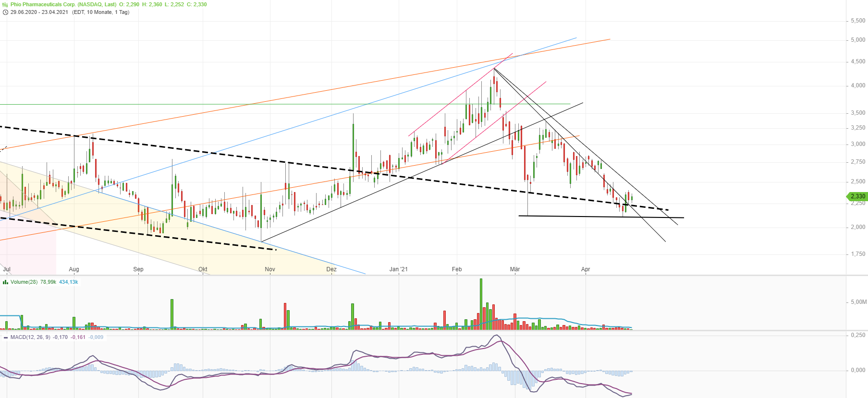Image resolution: width=868 pixels, height=398 pixels.
Task: Click the Volume indicator bar-chart icon
Action: 5,282
